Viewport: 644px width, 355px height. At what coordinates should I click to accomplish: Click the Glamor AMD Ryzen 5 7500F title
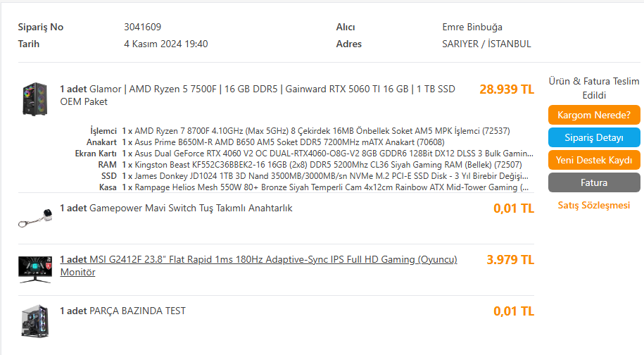click(x=258, y=95)
